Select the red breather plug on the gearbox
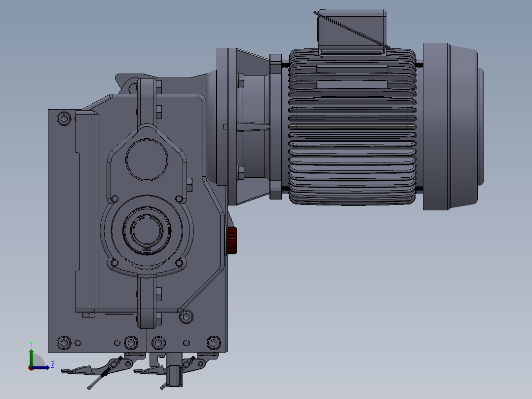Viewport: 532px width, 399px height. [232, 240]
